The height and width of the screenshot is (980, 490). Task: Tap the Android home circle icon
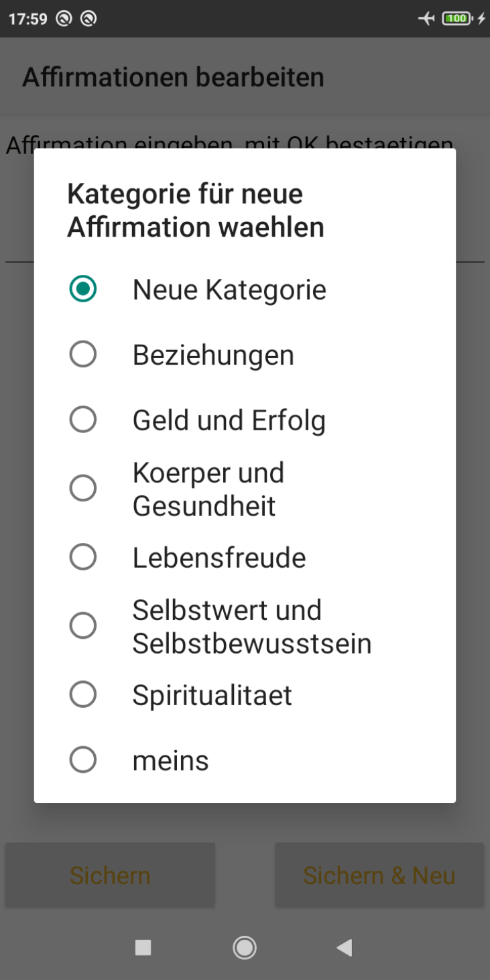tap(245, 947)
